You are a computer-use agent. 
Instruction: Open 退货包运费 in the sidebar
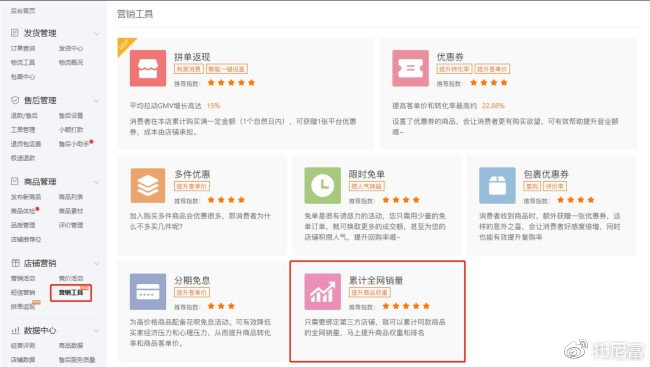tap(26, 144)
